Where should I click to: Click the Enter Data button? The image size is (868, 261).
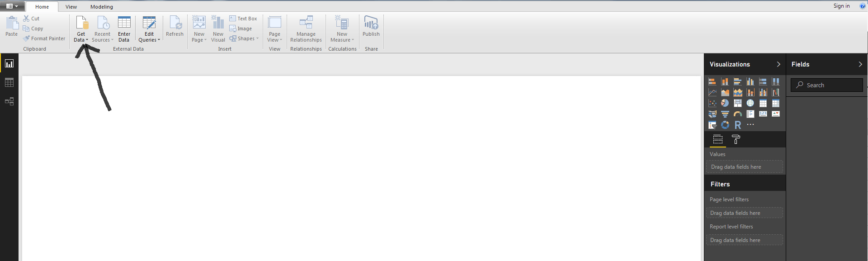[x=124, y=29]
